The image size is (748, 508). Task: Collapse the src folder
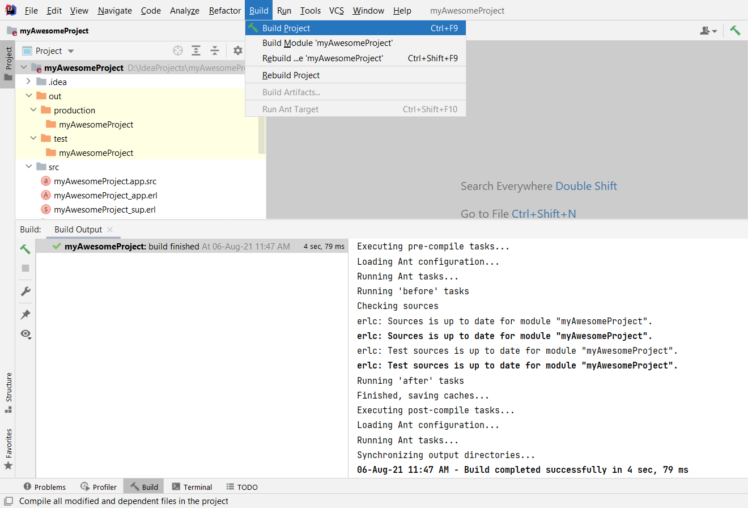pyautogui.click(x=28, y=167)
